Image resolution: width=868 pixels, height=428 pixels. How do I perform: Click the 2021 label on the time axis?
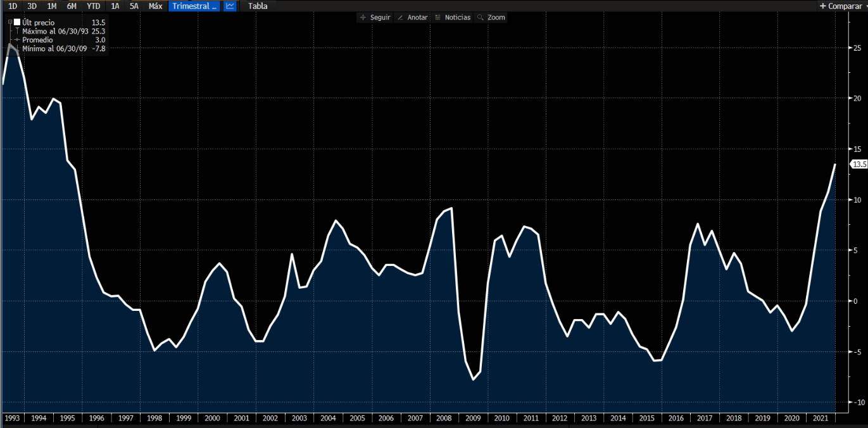(821, 419)
